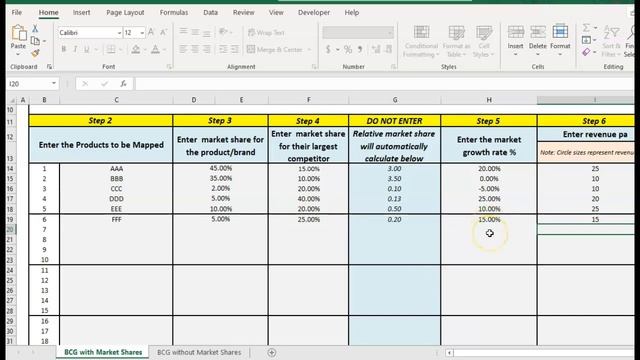Open the font size 12 dropdown
Image resolution: width=640 pixels, height=360 pixels.
[142, 33]
